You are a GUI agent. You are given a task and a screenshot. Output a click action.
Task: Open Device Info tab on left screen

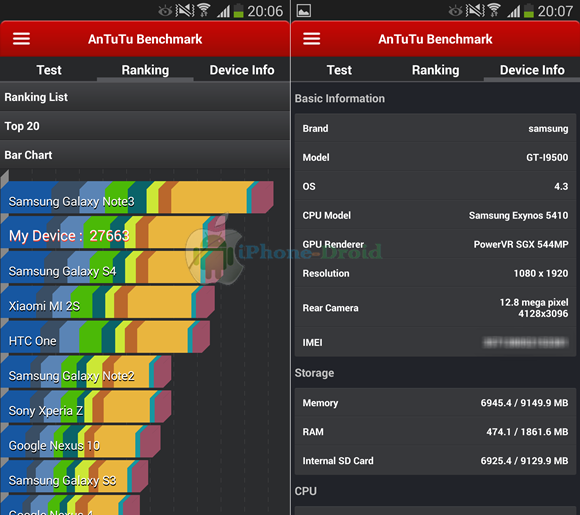point(242,70)
